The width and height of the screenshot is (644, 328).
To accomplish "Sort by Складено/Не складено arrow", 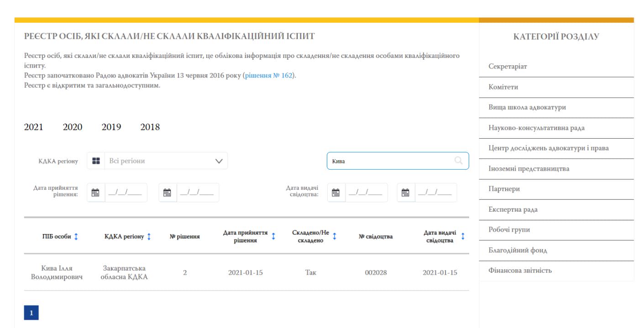I will pyautogui.click(x=335, y=236).
